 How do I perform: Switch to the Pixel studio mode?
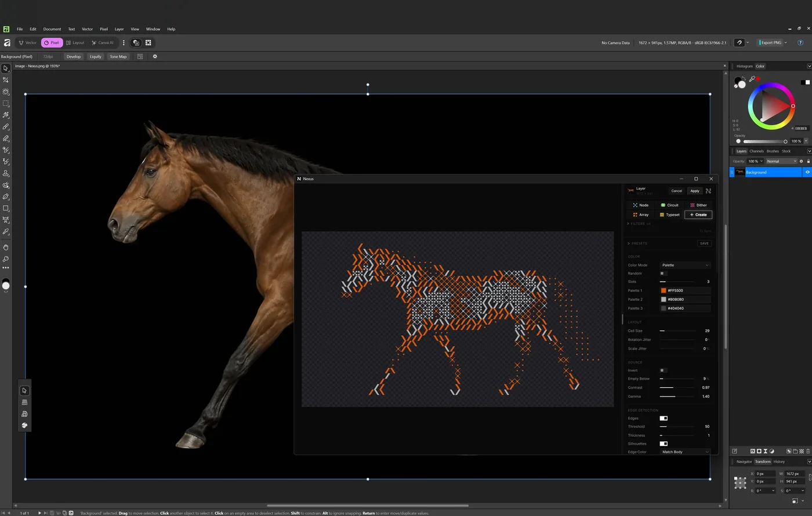coord(52,43)
